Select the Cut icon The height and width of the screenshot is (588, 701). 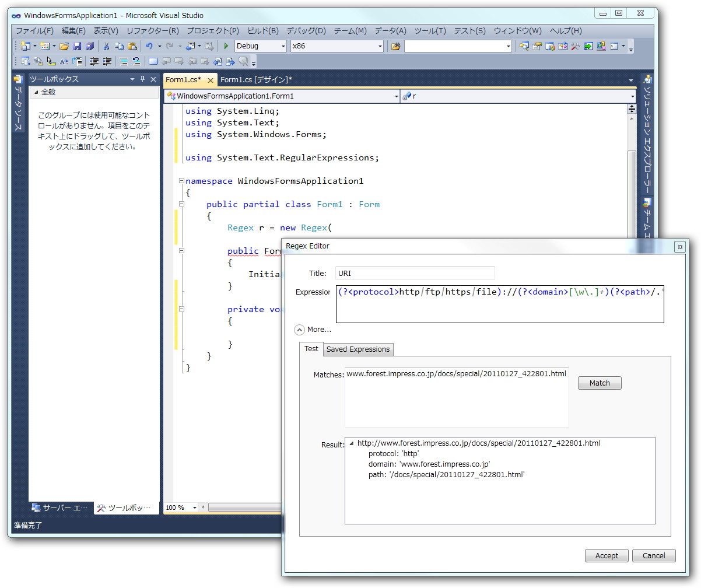tap(106, 47)
